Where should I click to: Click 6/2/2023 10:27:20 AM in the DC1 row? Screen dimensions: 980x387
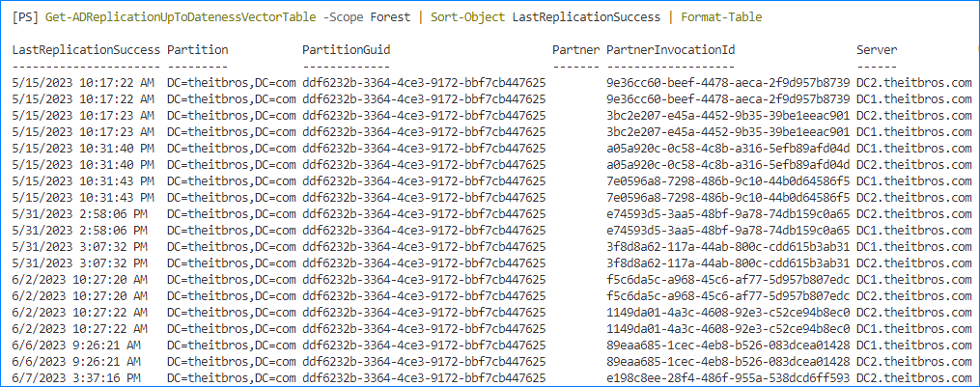click(79, 278)
